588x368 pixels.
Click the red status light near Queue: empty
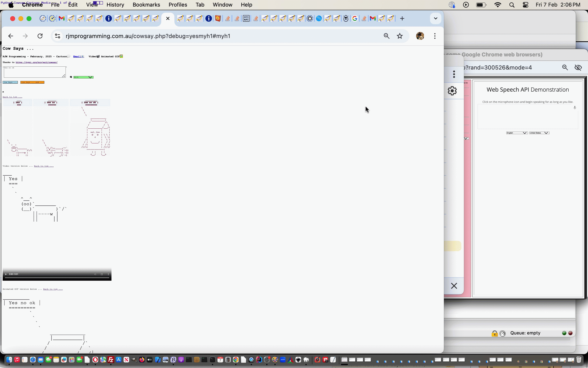[570, 333]
